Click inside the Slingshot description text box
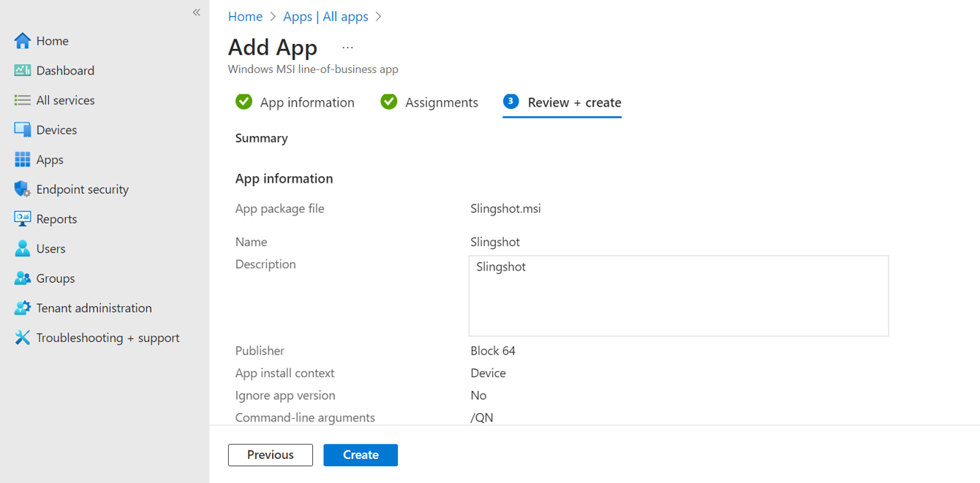980x483 pixels. 678,295
